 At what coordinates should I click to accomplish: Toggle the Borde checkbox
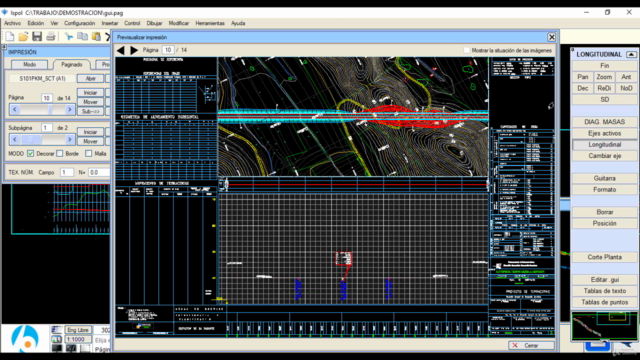pos(60,153)
